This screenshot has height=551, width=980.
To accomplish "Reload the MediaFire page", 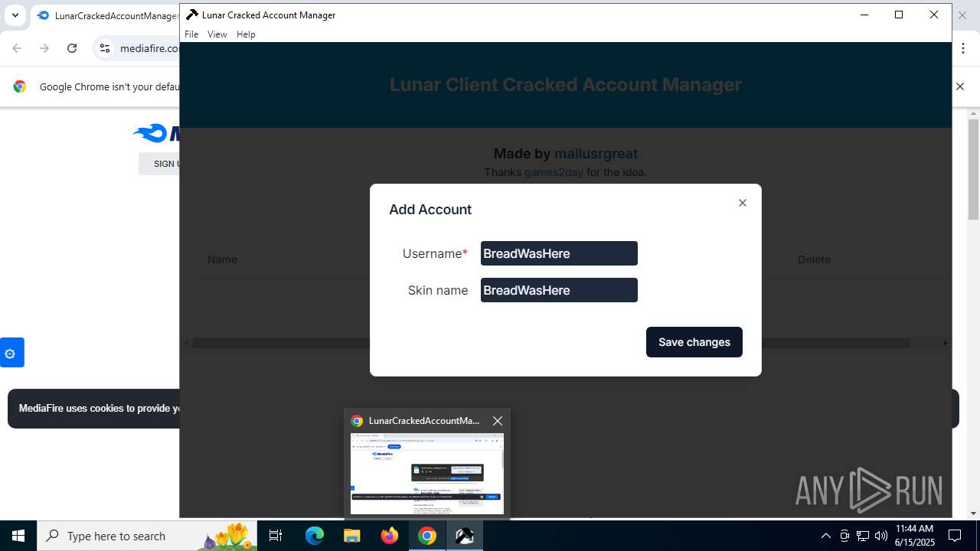I will click(x=72, y=48).
